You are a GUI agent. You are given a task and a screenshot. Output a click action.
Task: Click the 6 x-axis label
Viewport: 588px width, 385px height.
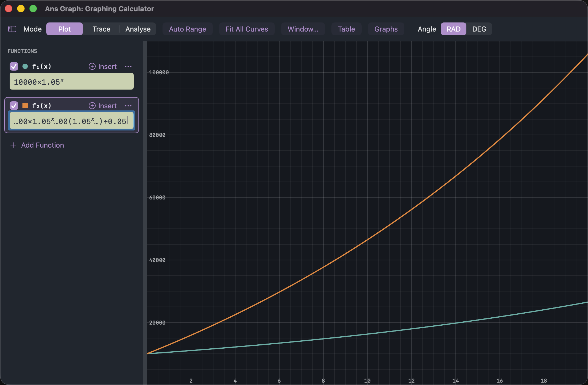(x=279, y=381)
